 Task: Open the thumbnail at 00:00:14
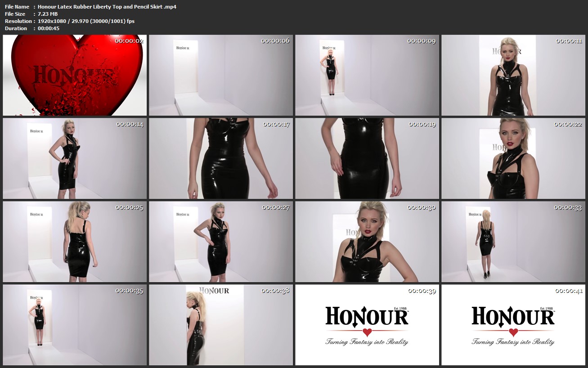coord(75,158)
